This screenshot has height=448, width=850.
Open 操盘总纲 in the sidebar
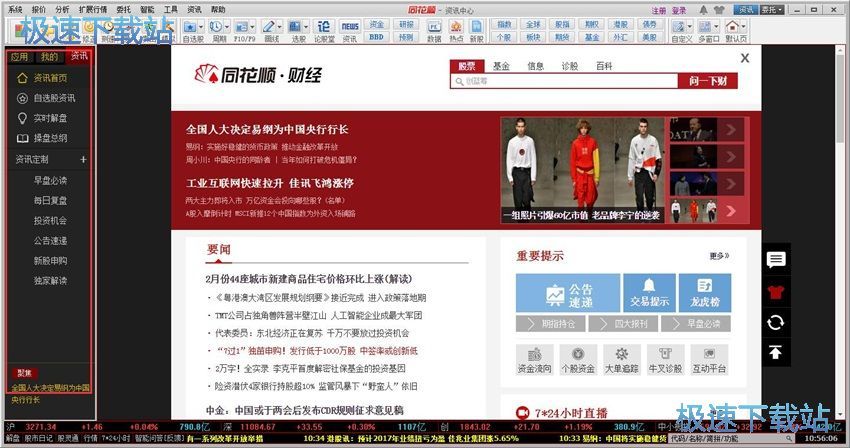(50, 138)
